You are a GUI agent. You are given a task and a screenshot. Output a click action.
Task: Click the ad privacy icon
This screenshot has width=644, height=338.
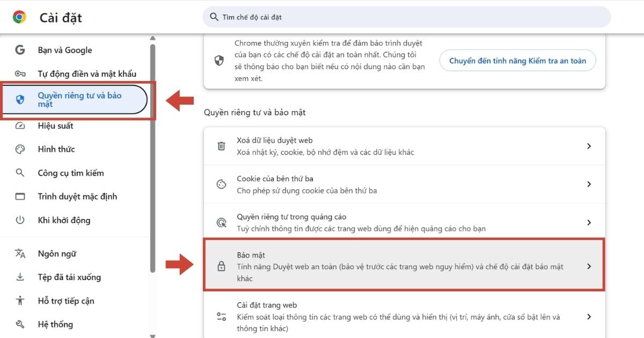pos(221,223)
